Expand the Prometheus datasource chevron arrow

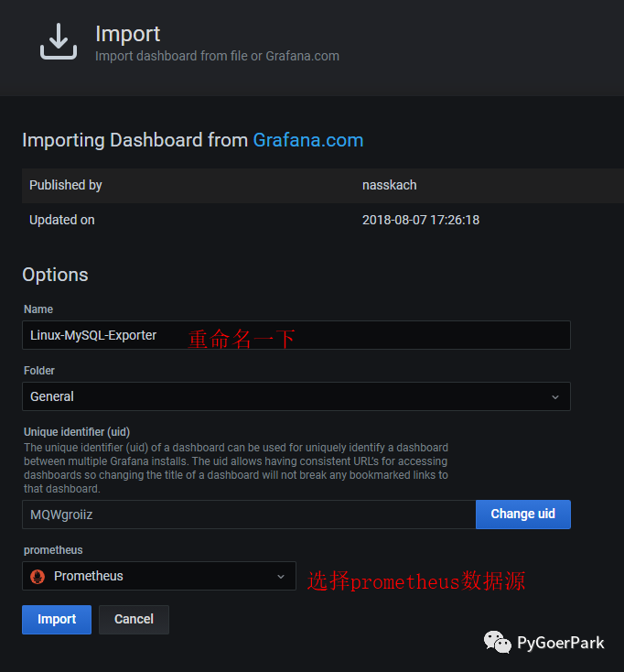pos(281,577)
